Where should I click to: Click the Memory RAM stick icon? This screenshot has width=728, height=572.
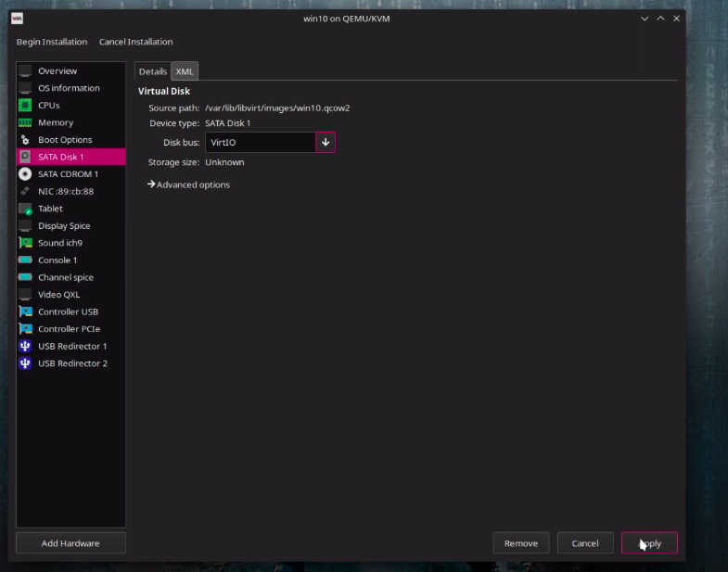coord(25,122)
